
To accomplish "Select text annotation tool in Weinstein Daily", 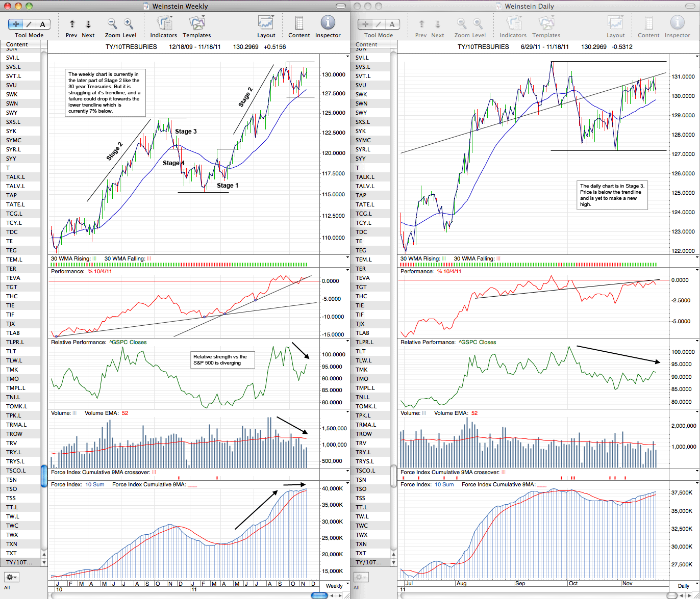I will tap(392, 24).
